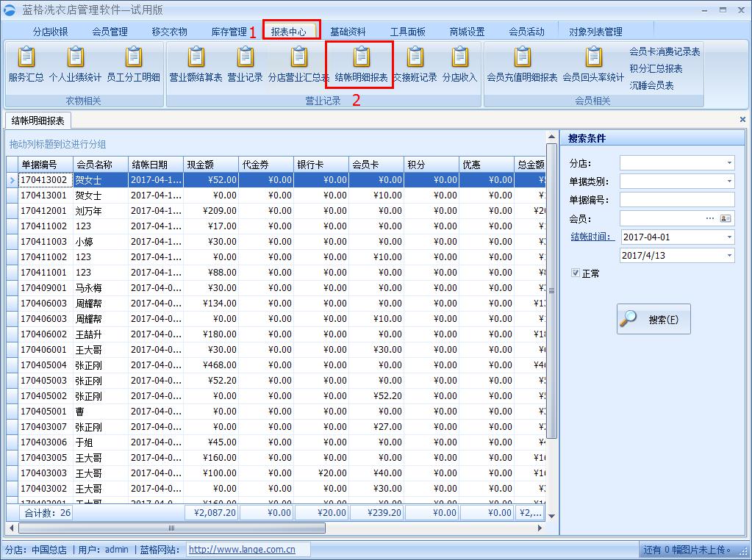Click the horizontal scroll right arrow
Image resolution: width=752 pixels, height=560 pixels.
(x=540, y=528)
